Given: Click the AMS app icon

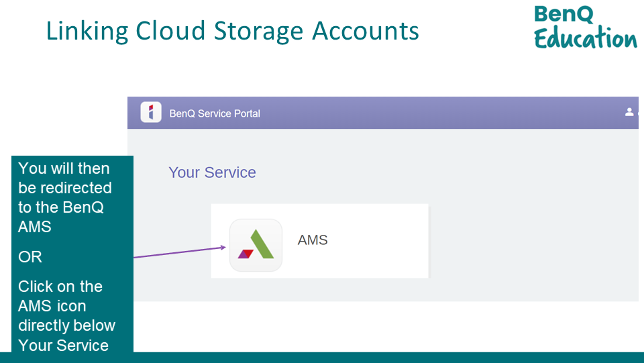Looking at the screenshot, I should coord(256,246).
